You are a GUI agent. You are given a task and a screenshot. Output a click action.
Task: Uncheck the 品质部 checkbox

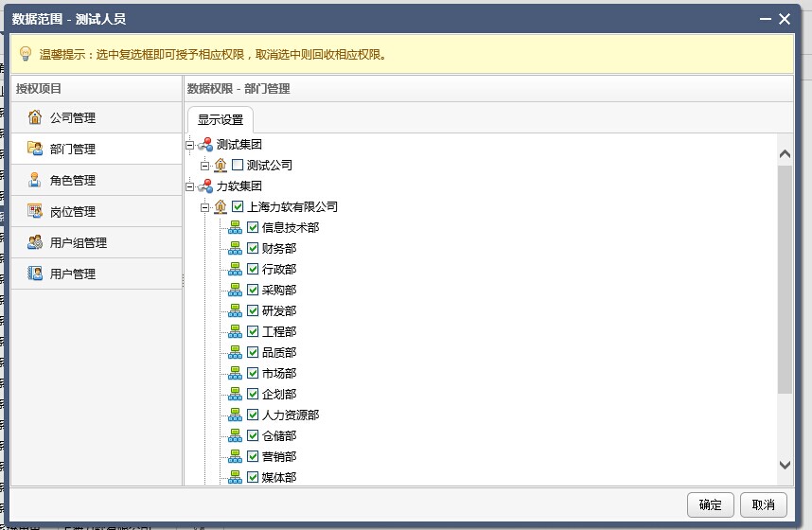coord(253,352)
